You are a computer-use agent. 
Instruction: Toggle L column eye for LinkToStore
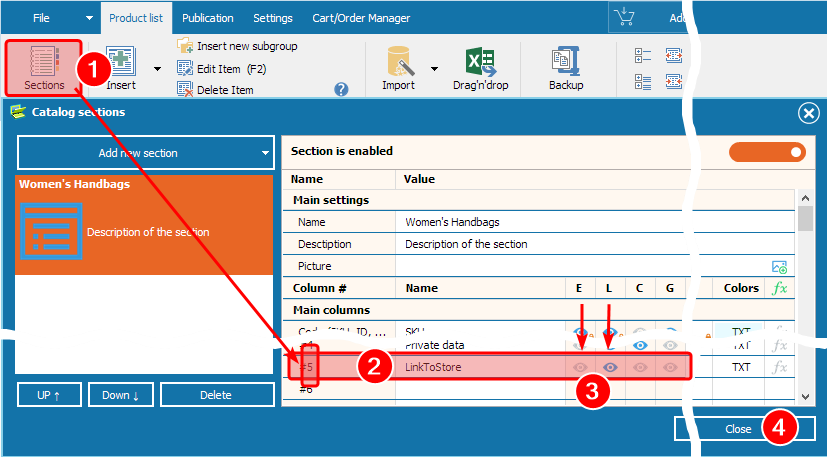pos(609,367)
